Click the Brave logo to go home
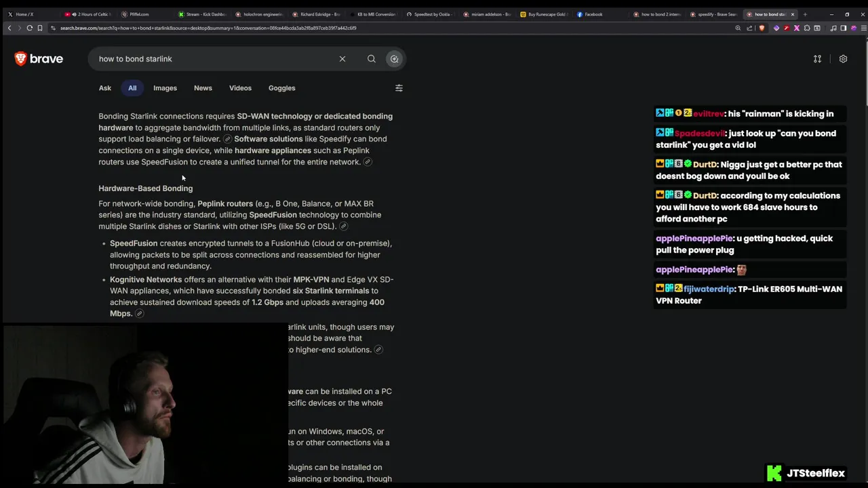Screen dimensions: 868x488 point(39,59)
